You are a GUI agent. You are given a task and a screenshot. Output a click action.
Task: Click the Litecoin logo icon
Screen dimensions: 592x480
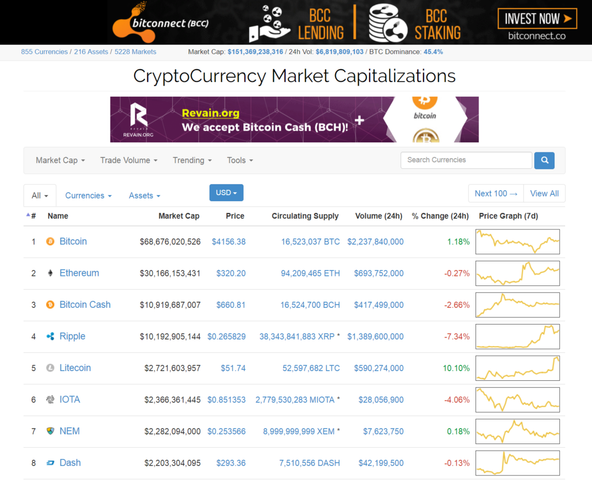pyautogui.click(x=50, y=368)
